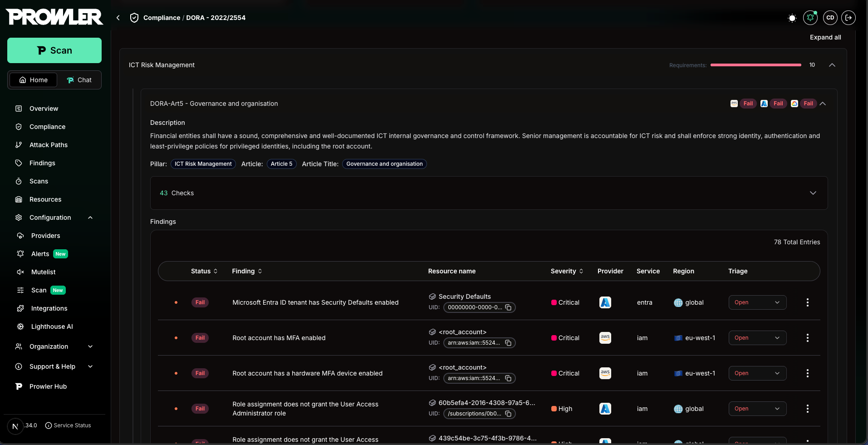Click the back arrow beside Compliance breadcrumb
Viewport: 868px width, 445px height.
[118, 18]
